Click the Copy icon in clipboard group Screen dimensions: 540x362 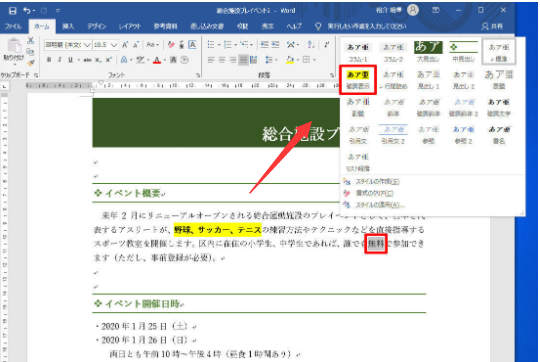coord(31,52)
